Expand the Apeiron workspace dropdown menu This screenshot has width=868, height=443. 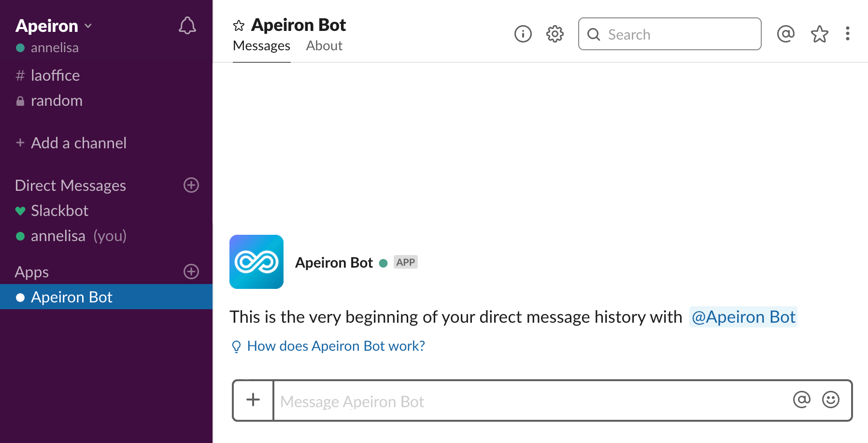(x=54, y=26)
